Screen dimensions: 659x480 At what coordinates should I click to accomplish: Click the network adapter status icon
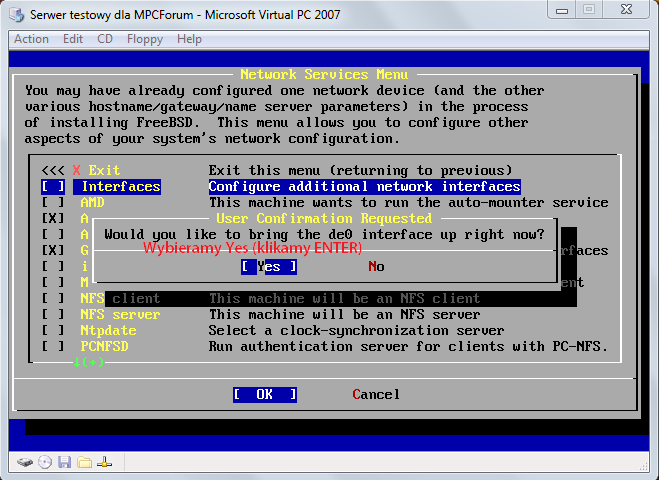pyautogui.click(x=104, y=462)
